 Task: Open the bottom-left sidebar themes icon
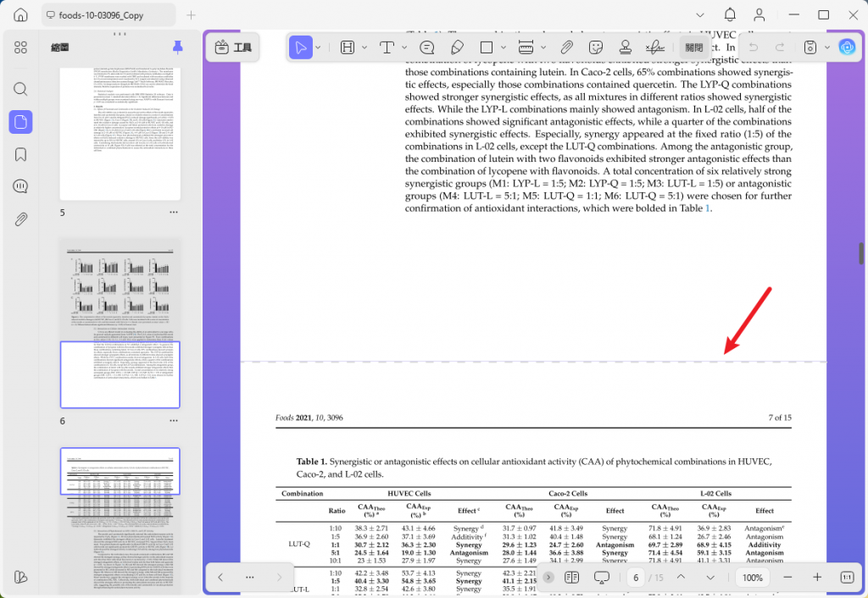[x=20, y=577]
